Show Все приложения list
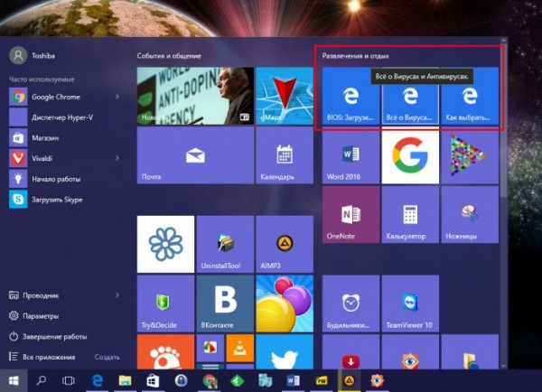The height and width of the screenshot is (392, 542). [42, 357]
